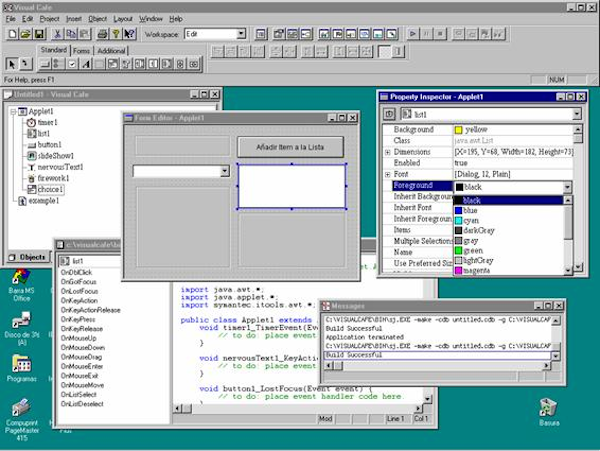Click the Pause toolbar button
Image resolution: width=600 pixels, height=451 pixels.
pos(426,34)
